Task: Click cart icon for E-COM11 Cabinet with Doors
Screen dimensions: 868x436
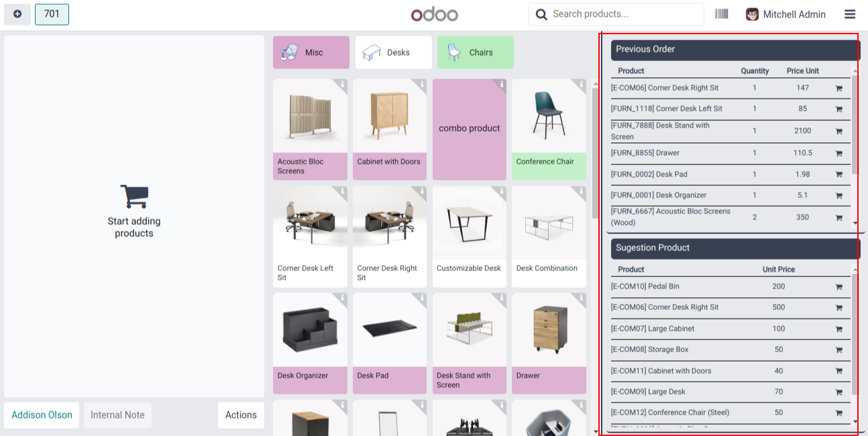Action: [838, 372]
